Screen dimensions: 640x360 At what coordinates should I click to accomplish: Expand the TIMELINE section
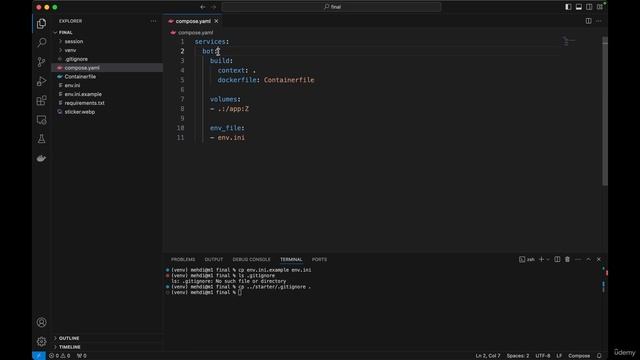[x=69, y=347]
